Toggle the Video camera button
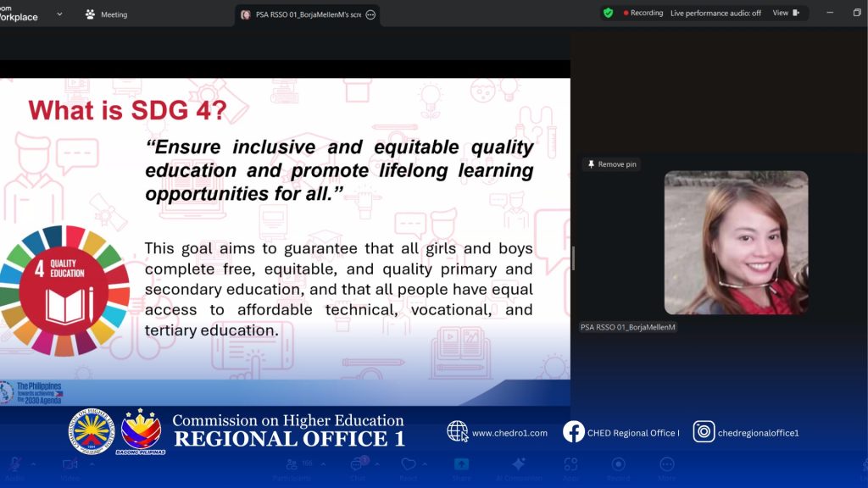 tap(70, 464)
